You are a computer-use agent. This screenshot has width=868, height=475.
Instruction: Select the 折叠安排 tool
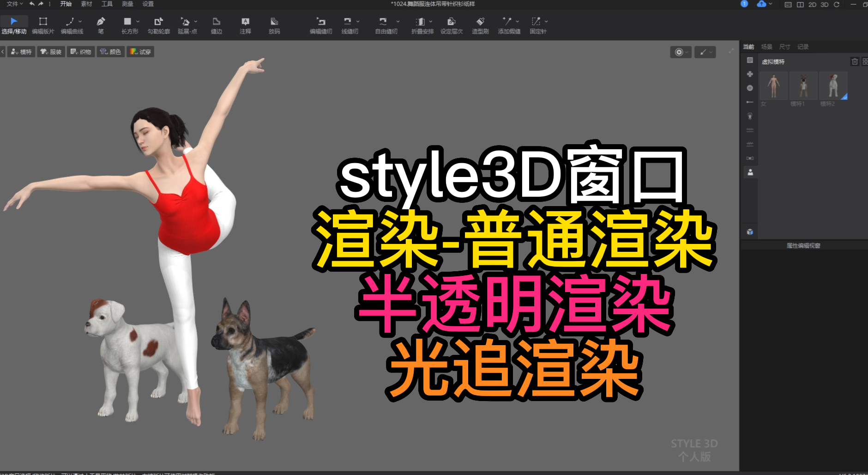pos(422,25)
